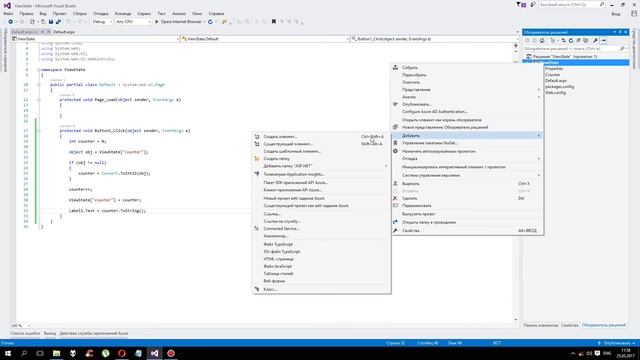640x360 pixels.
Task: Click the Save All toolbar icon
Action: click(58, 22)
